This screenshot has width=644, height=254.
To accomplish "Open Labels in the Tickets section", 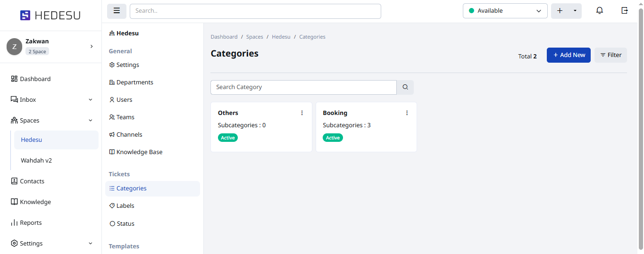I will tap(125, 206).
